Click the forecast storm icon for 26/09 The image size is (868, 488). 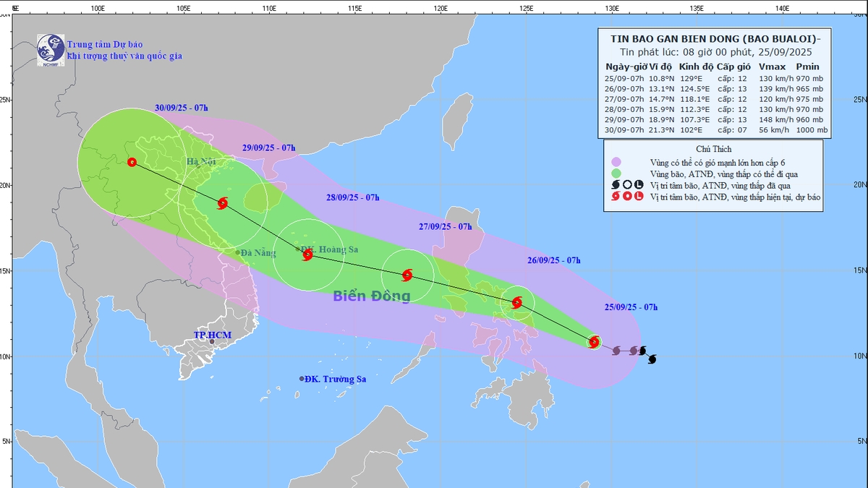click(517, 303)
